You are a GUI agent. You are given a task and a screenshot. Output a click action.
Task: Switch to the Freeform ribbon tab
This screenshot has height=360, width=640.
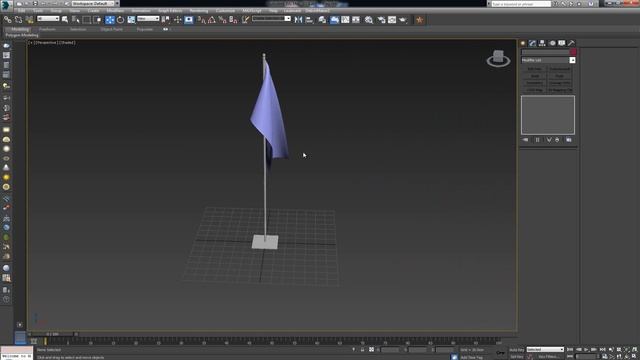coord(47,29)
